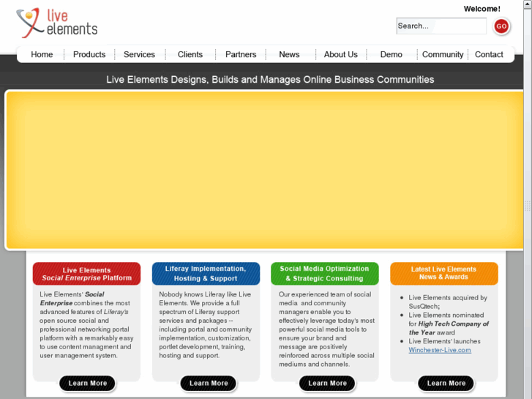Go to the Partners page
Screen dimensions: 532x399
click(241, 54)
